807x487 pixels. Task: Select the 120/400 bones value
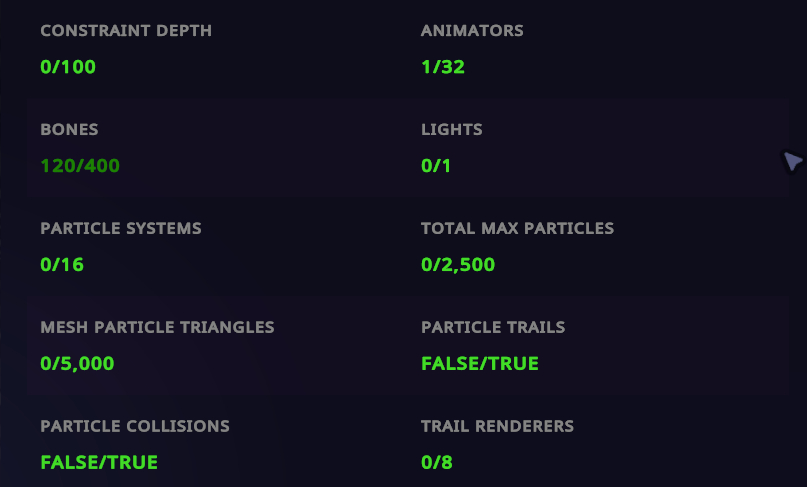pyautogui.click(x=80, y=166)
